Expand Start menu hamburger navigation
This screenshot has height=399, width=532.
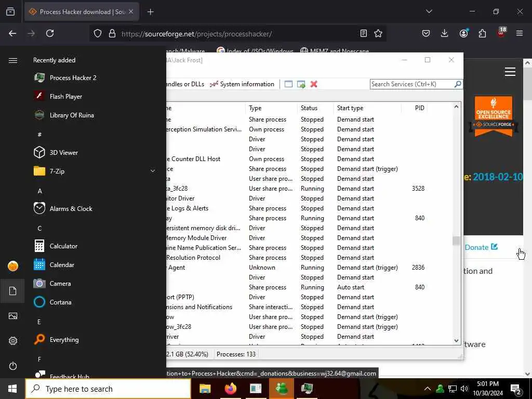pos(13,60)
